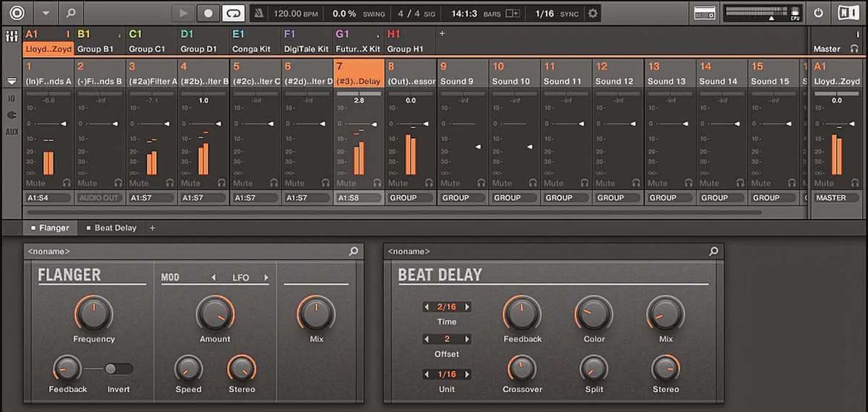This screenshot has width=868, height=412.
Task: Open the main menu dropdown arrow
Action: pos(46,13)
